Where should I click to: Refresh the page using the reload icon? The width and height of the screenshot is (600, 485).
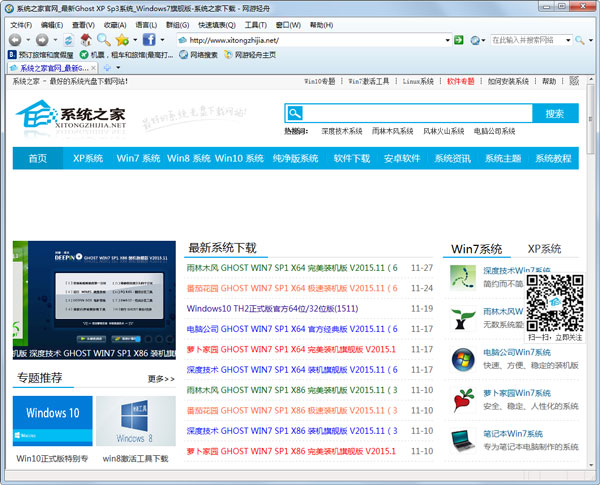[68, 40]
